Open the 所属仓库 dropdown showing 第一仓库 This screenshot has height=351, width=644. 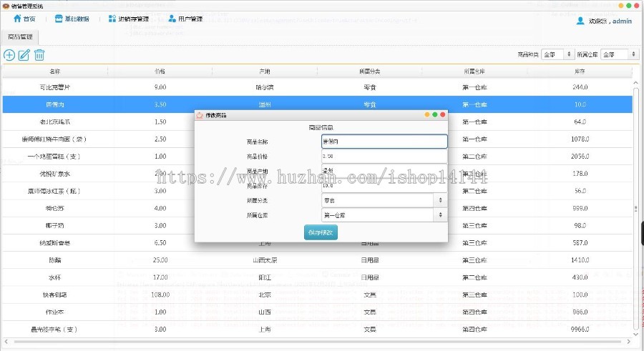(x=384, y=215)
